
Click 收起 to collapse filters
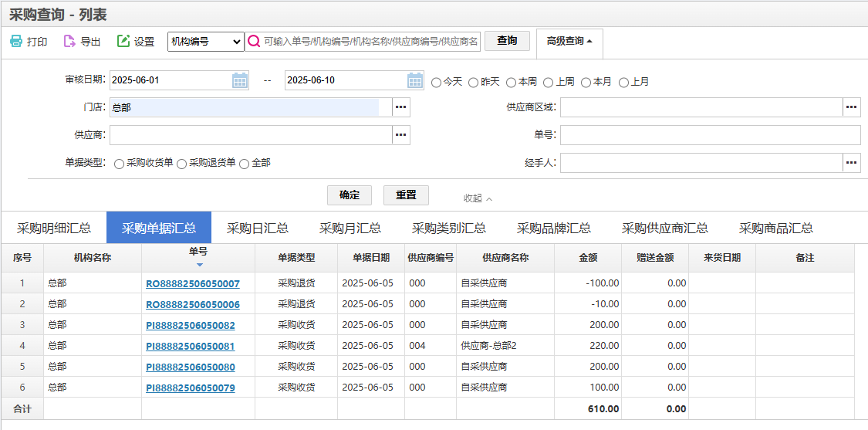tap(478, 198)
